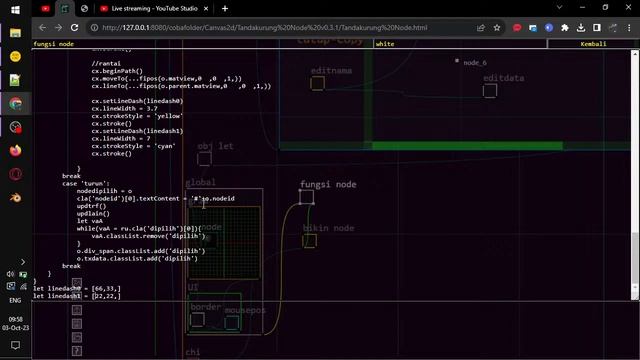The height and width of the screenshot is (360, 640).
Task: Switch to the pinned globe tab
Action: coord(84,9)
